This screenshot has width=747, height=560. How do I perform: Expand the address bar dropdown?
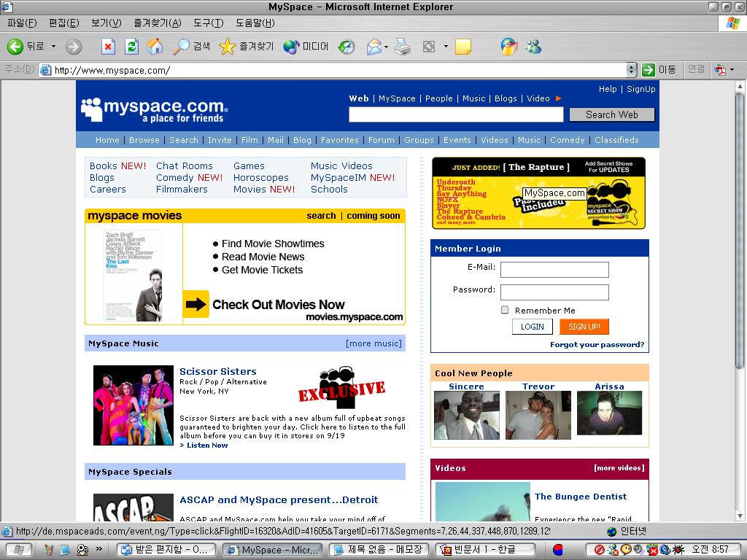pos(631,70)
